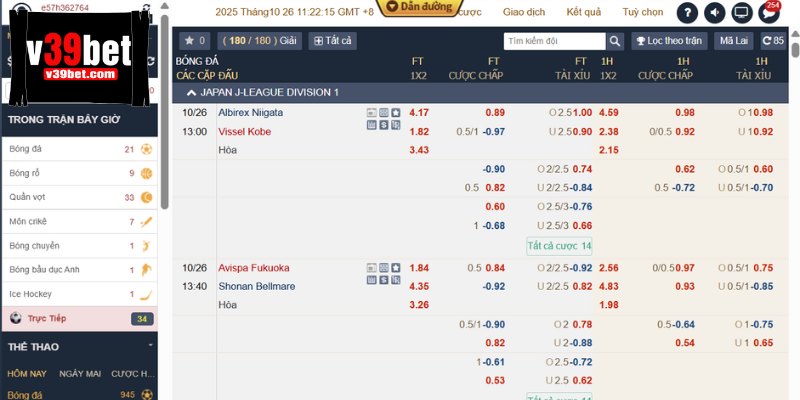Select FT over 2.5 odds 1.00
The width and height of the screenshot is (800, 400).
(582, 113)
